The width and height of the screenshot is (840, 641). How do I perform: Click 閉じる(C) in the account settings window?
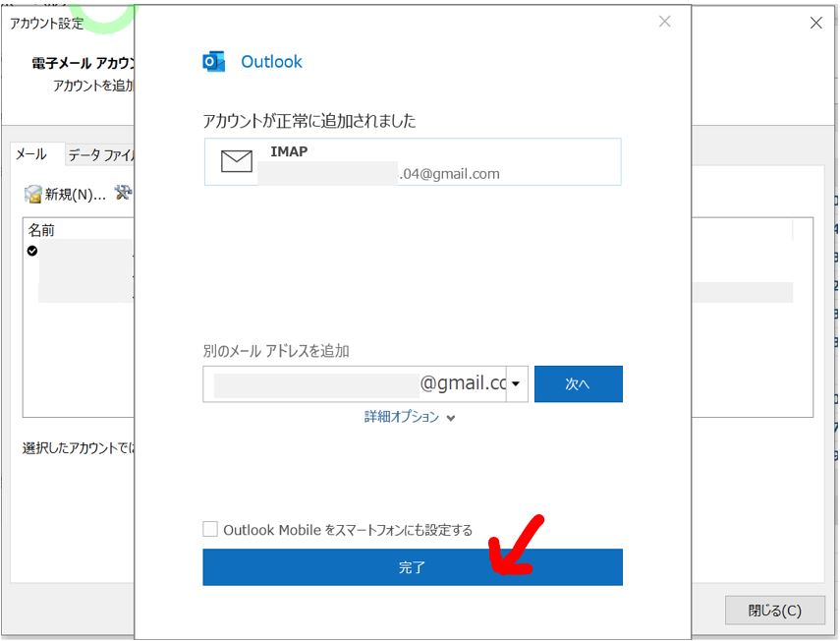pyautogui.click(x=774, y=610)
